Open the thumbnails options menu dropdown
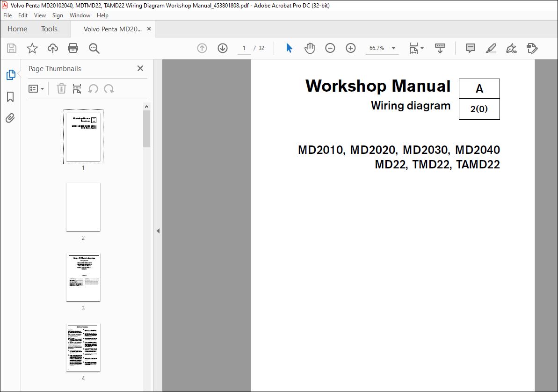 pyautogui.click(x=36, y=89)
